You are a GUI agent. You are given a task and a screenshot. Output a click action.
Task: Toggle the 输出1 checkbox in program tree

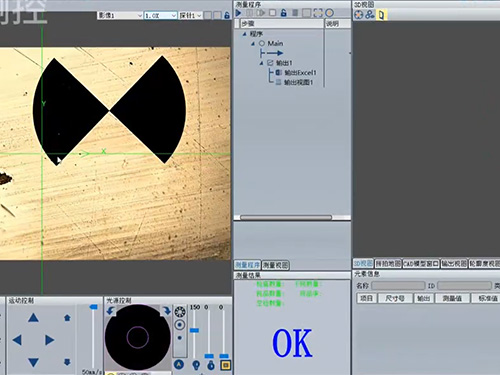coord(270,63)
